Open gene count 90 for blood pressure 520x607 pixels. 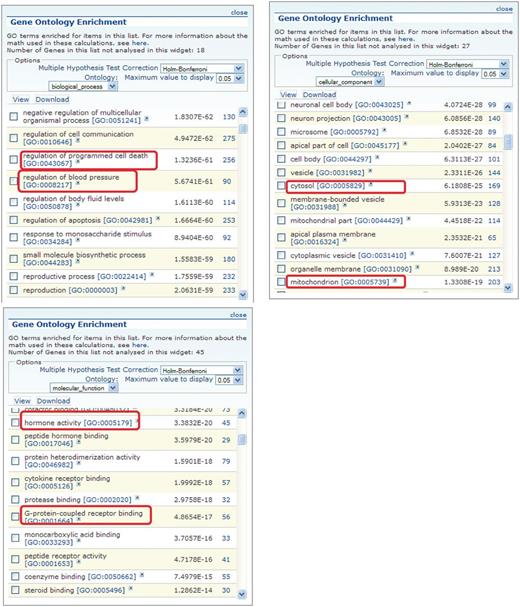pyautogui.click(x=227, y=181)
